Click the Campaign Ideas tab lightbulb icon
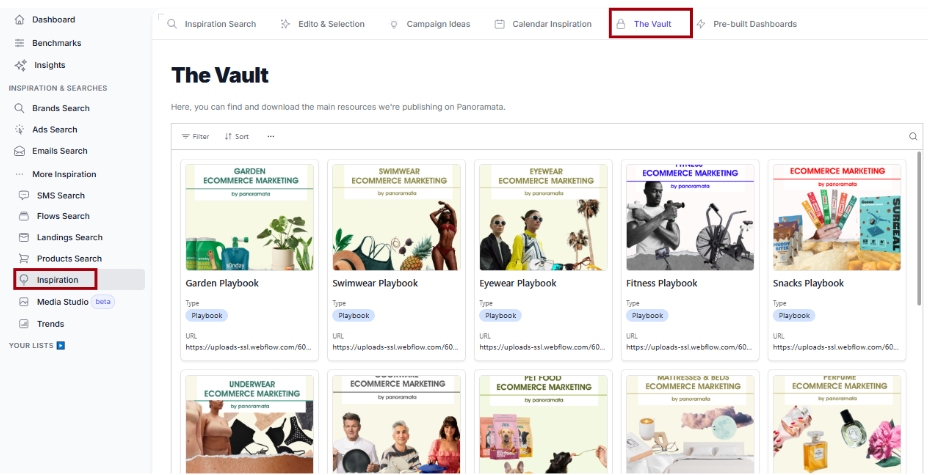Image resolution: width=928 pixels, height=475 pixels. 394,24
